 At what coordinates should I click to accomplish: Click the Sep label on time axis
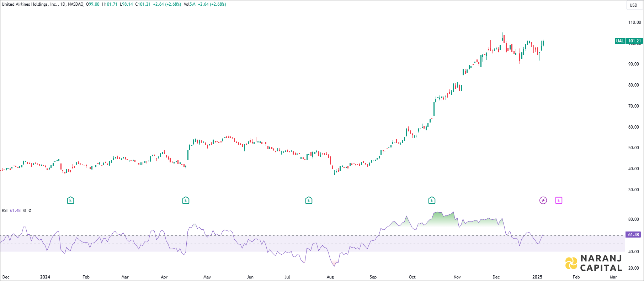(373, 277)
